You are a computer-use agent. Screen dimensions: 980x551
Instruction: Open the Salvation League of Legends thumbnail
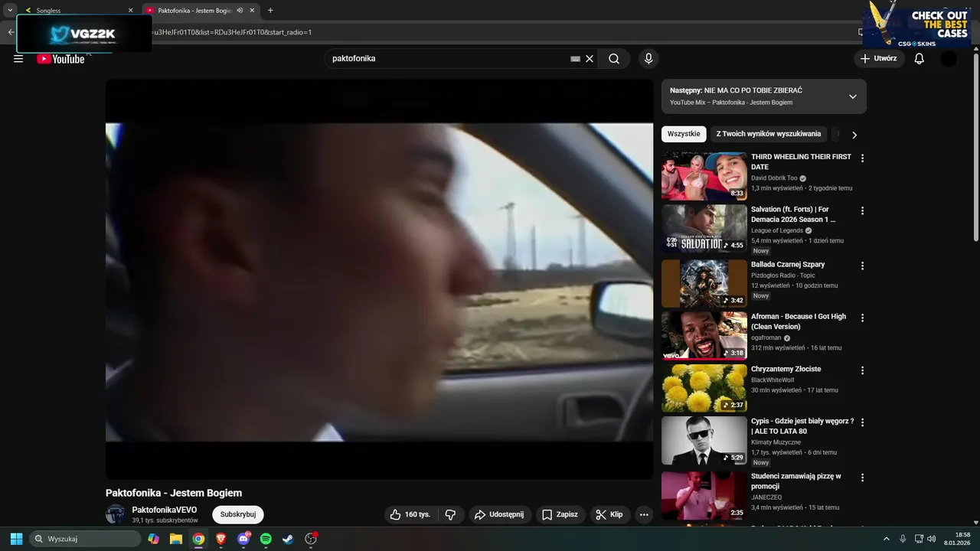704,228
